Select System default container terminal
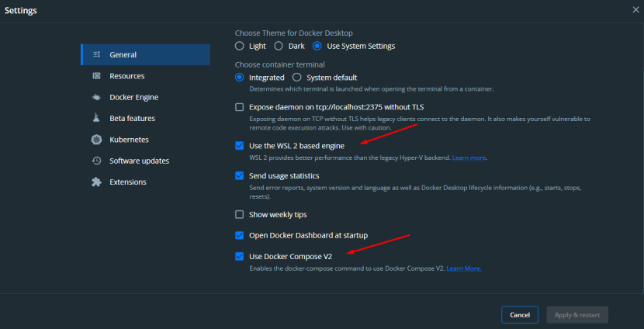Viewport: 644px width, 329px height. click(297, 78)
